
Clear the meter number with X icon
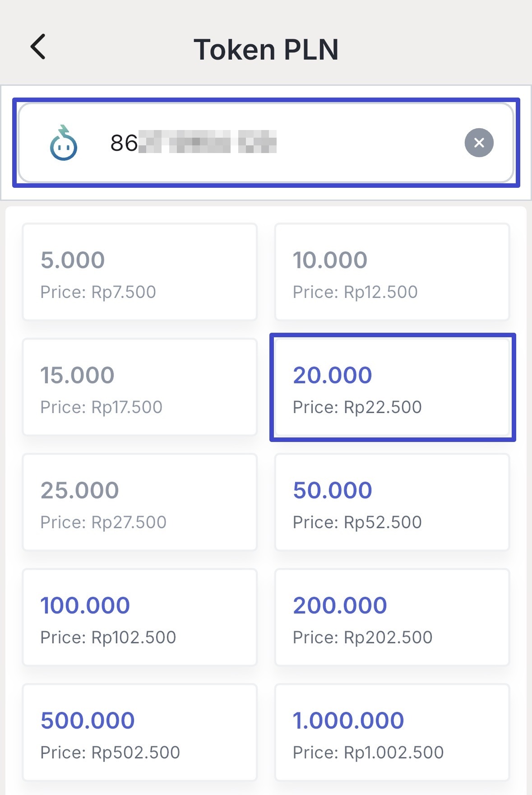click(479, 143)
